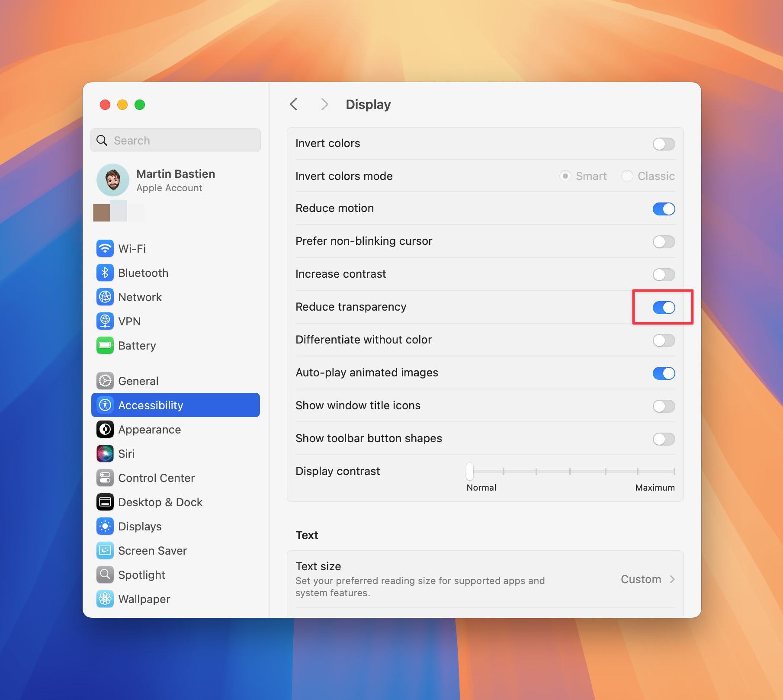Image resolution: width=783 pixels, height=700 pixels.
Task: Click the Network globe icon
Action: (105, 297)
